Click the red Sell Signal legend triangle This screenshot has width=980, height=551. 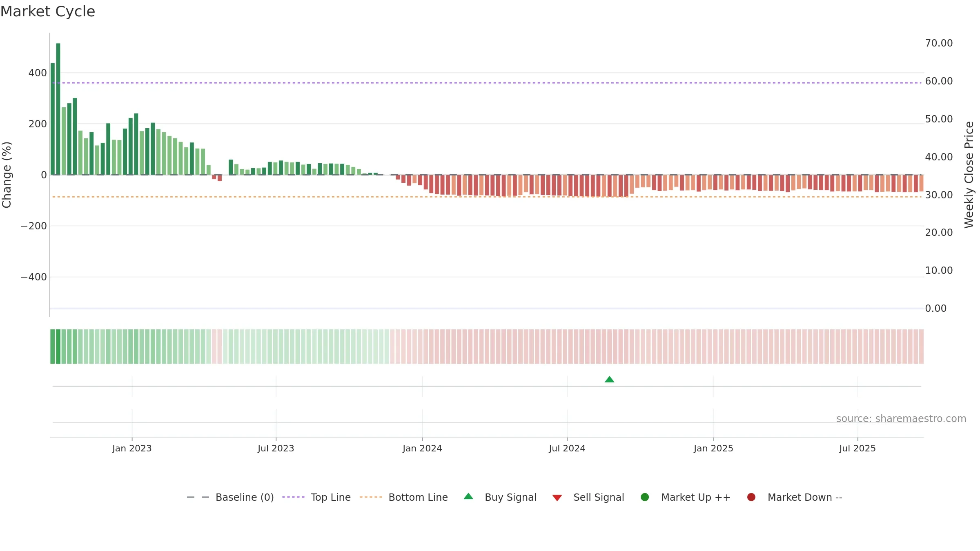tap(557, 498)
